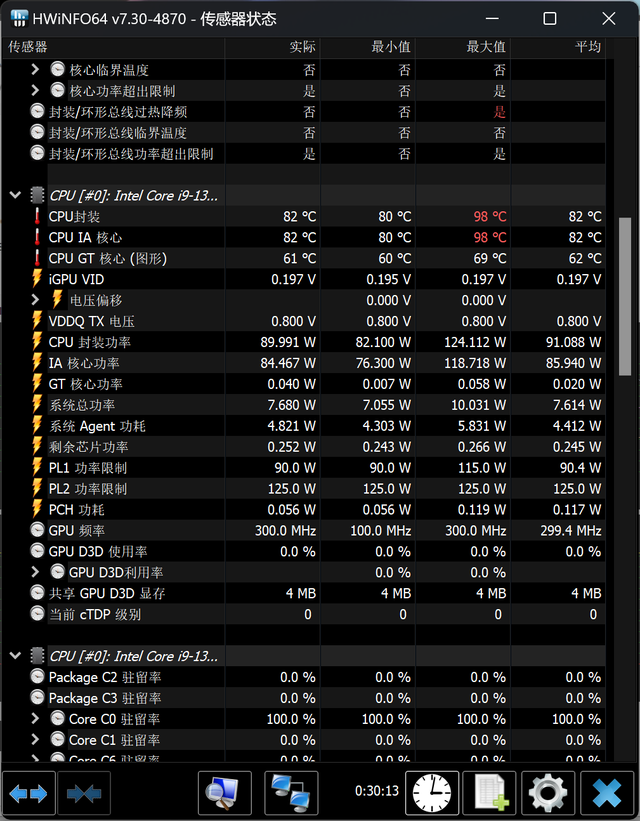Click the 115.0 W PL1 maximum value
The width and height of the screenshot is (640, 821).
pos(482,468)
